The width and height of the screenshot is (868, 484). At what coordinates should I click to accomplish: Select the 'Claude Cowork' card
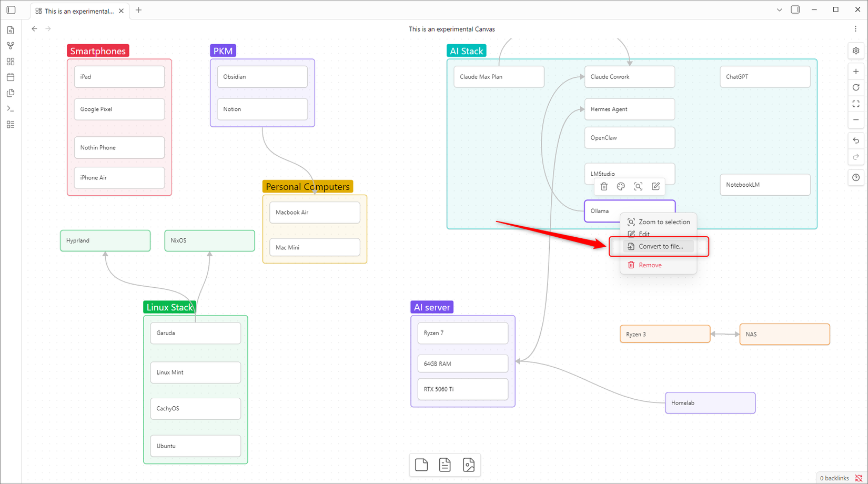[630, 77]
